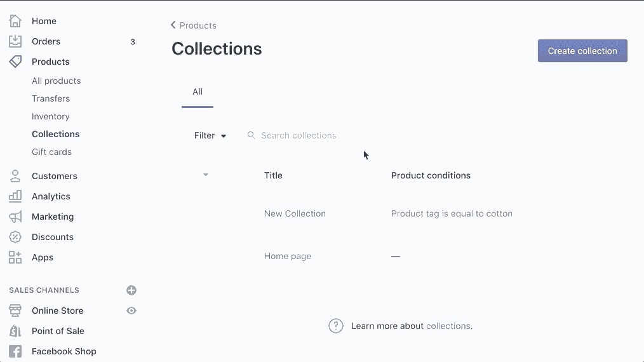Add a sales channel with plus icon
Image resolution: width=644 pixels, height=362 pixels.
coord(131,290)
